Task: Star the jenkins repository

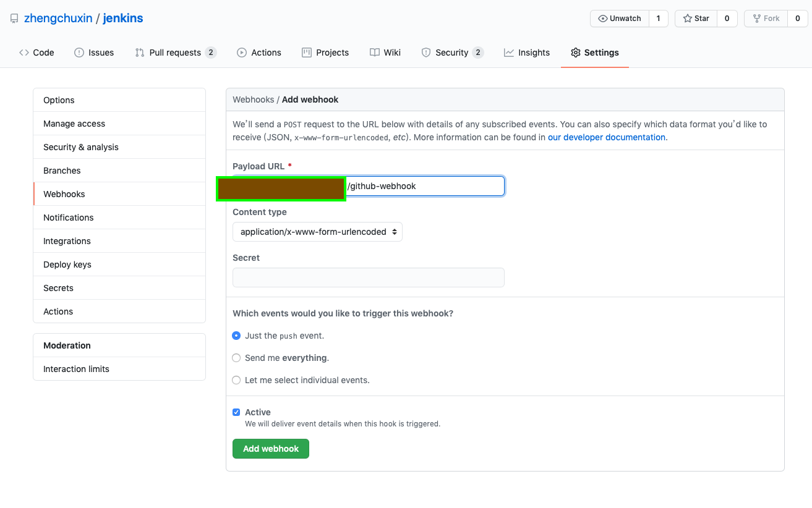Action: click(x=696, y=19)
